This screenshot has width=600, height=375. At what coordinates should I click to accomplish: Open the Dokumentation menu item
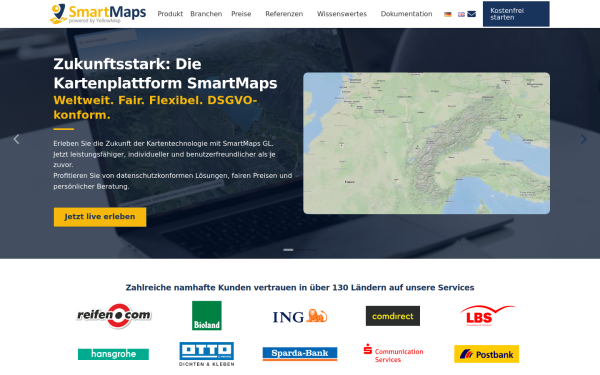[x=406, y=14]
